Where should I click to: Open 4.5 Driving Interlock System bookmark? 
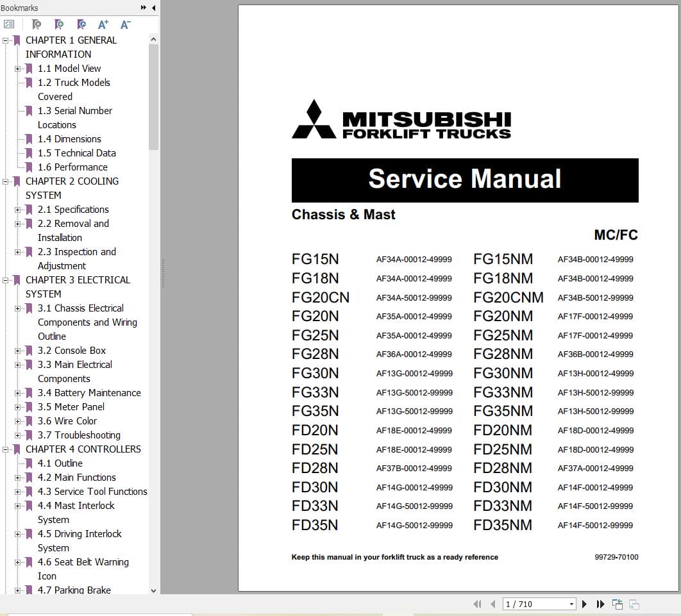pyautogui.click(x=80, y=541)
